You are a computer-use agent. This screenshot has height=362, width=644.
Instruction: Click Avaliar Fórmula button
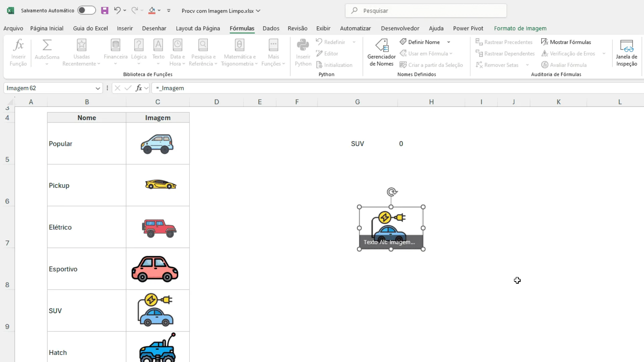[564, 65]
